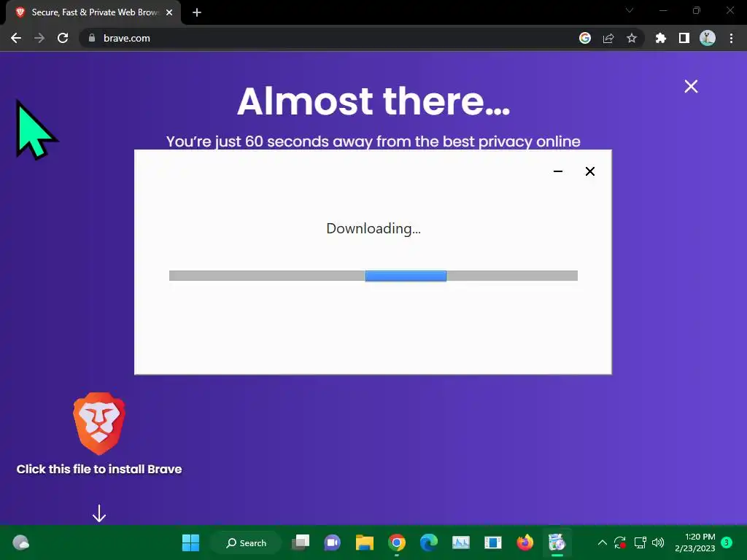Toggle the browser side panel

pyautogui.click(x=684, y=38)
